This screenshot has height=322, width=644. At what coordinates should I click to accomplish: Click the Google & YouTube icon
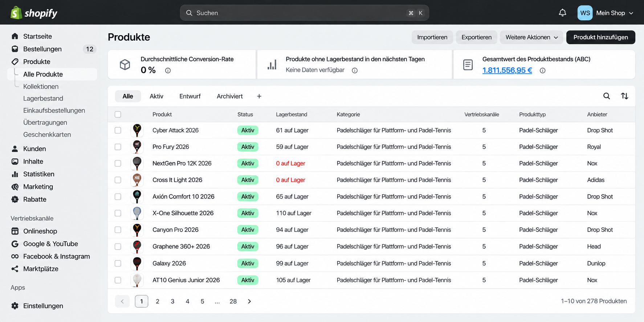[x=15, y=244]
